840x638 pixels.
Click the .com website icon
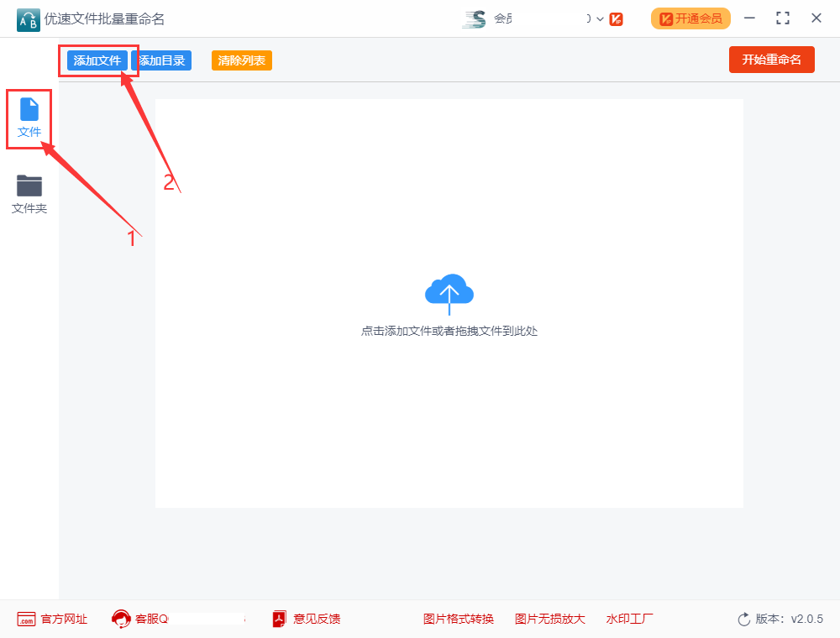pyautogui.click(x=26, y=620)
